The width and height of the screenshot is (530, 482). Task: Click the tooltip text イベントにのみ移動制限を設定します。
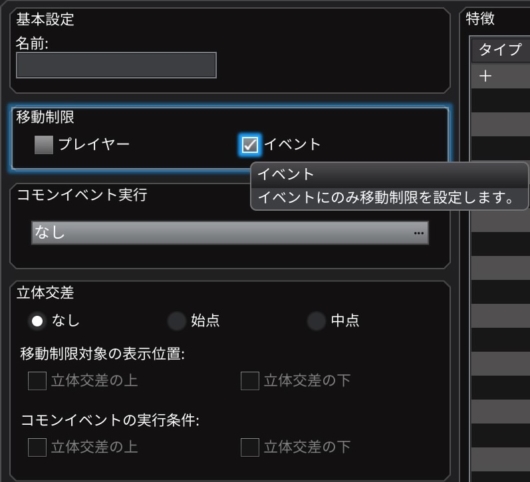386,197
